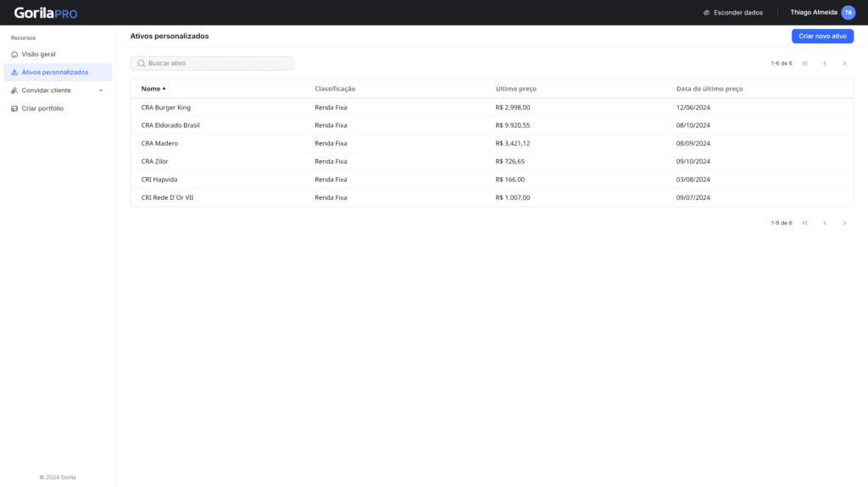Go to next page using bottom arrow
The height and width of the screenshot is (487, 868).
coord(845,223)
